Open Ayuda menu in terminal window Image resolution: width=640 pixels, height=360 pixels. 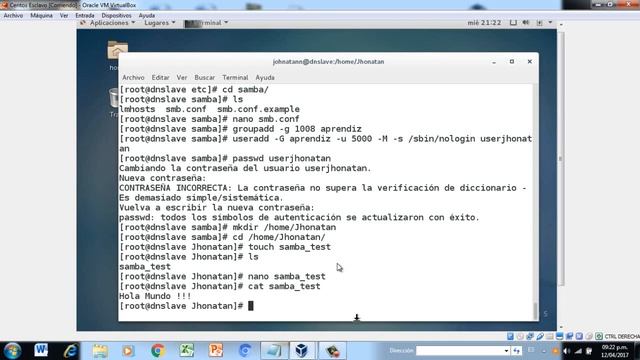265,78
